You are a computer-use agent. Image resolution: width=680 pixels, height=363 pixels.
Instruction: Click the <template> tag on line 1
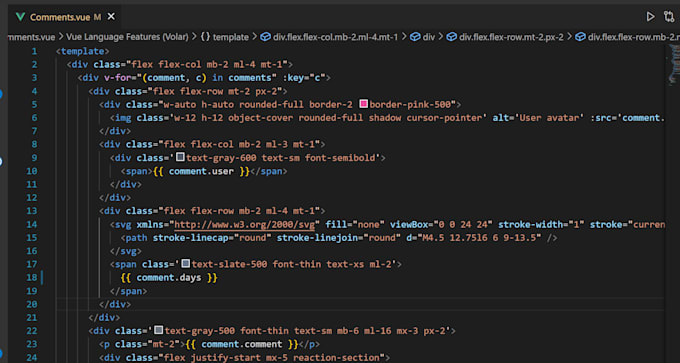[x=82, y=51]
